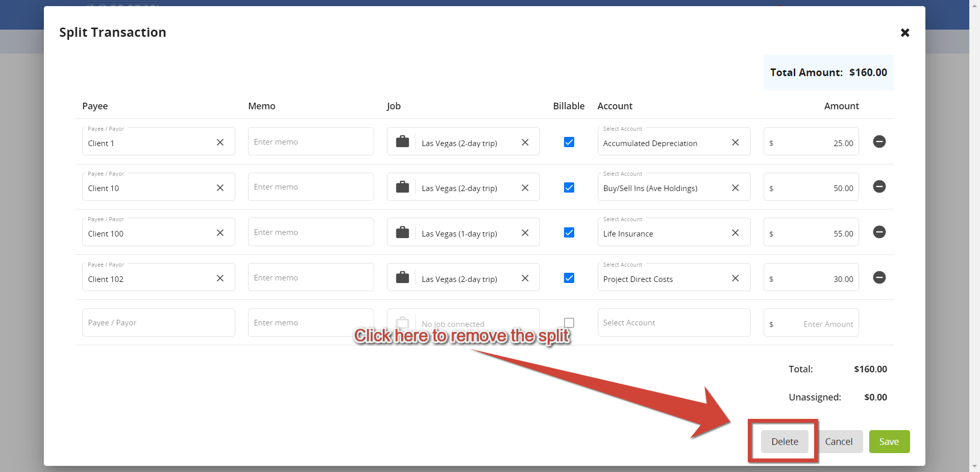Enable Billable on the empty new split row
980x472 pixels.
click(x=569, y=322)
